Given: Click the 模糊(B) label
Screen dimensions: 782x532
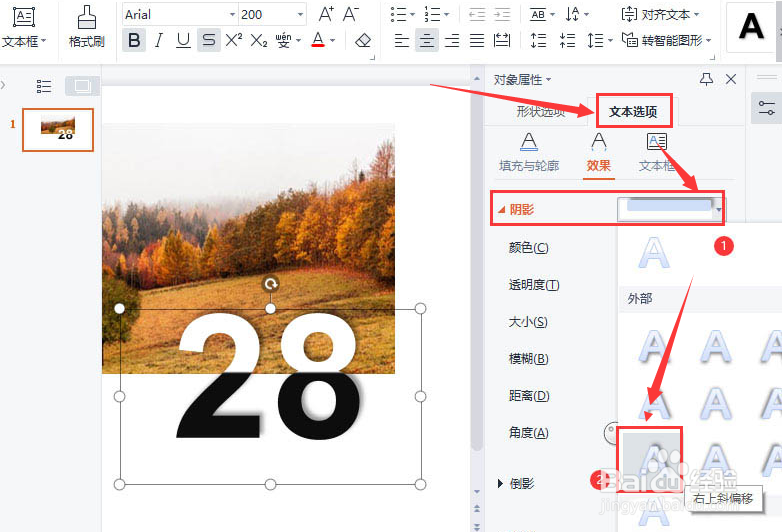Looking at the screenshot, I should (x=528, y=358).
